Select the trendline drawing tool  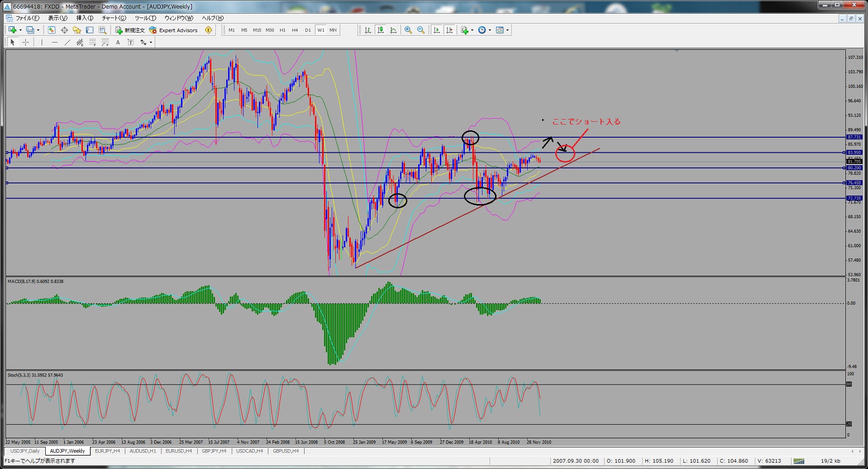[67, 42]
